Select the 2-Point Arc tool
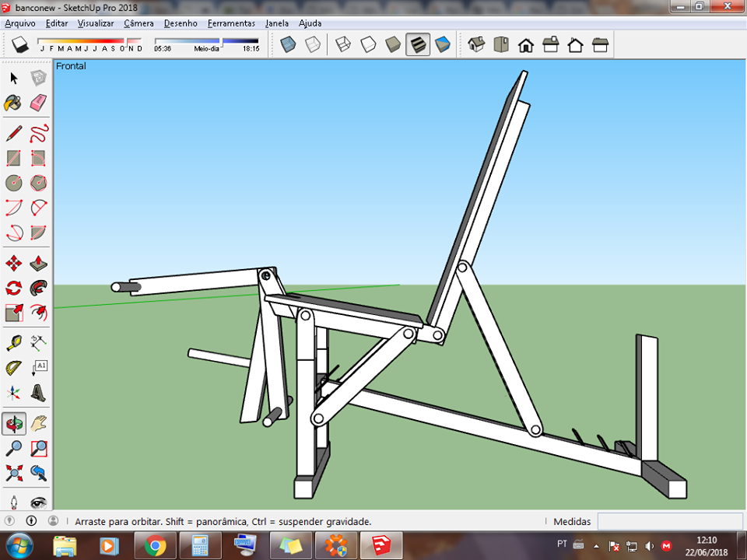 pyautogui.click(x=39, y=208)
